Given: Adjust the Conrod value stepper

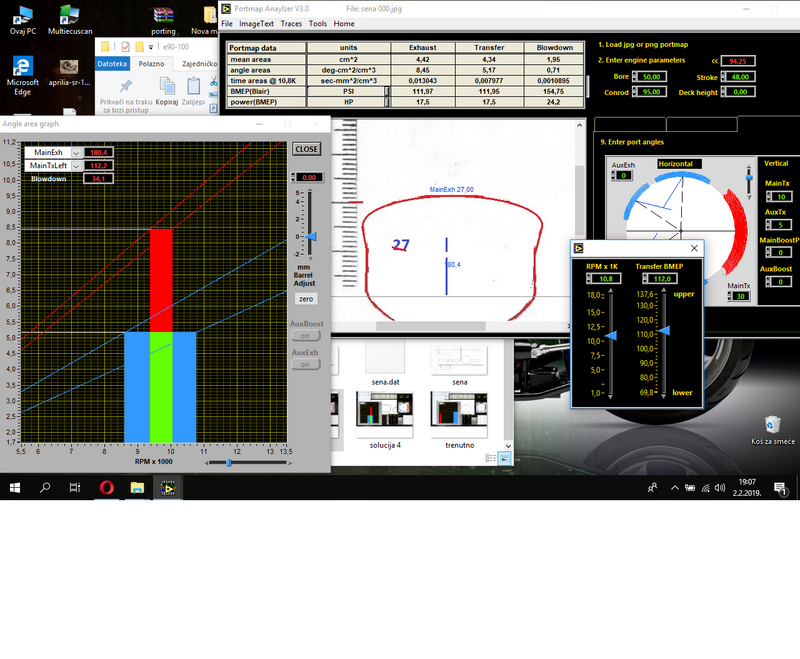Looking at the screenshot, I should 634,92.
